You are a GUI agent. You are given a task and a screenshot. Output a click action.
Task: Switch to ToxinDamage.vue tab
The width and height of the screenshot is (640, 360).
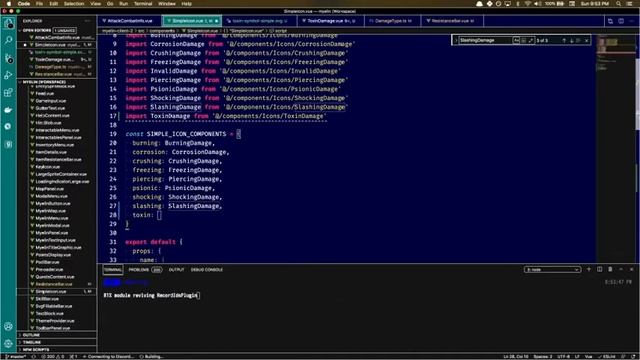coord(331,21)
